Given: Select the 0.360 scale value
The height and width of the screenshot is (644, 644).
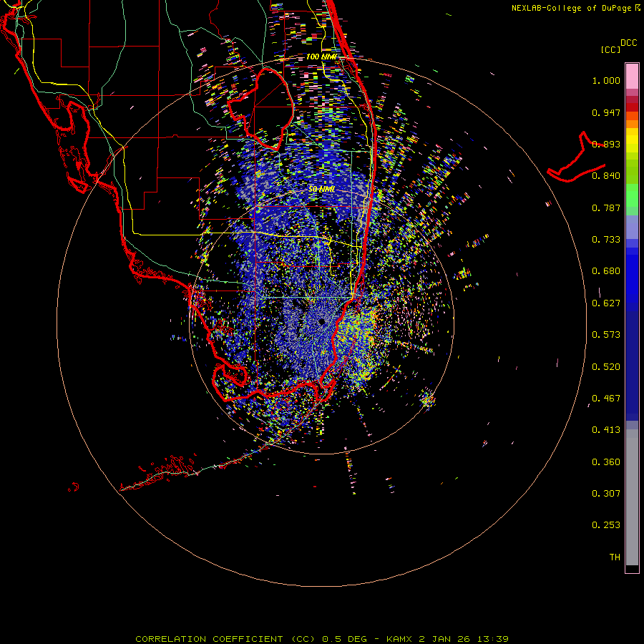Looking at the screenshot, I should tap(606, 462).
